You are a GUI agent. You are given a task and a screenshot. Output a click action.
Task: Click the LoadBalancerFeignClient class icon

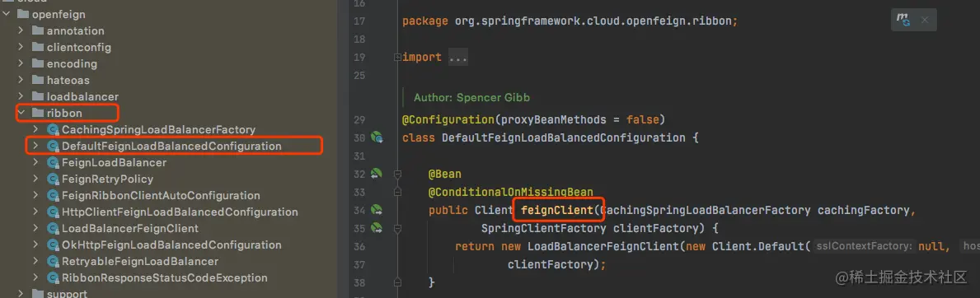point(53,228)
